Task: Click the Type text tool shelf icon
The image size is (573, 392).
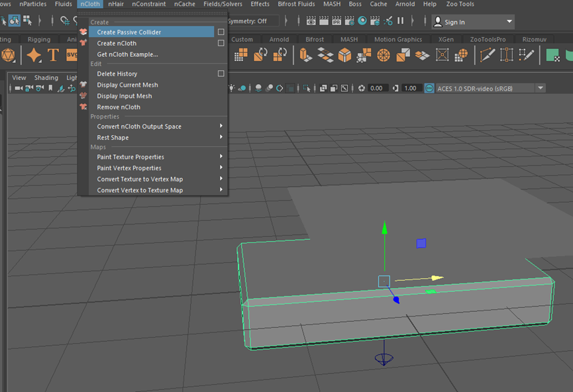Action: pos(54,56)
